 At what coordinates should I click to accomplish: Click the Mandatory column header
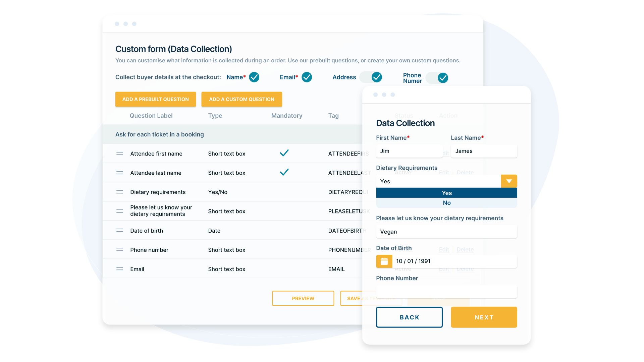287,116
